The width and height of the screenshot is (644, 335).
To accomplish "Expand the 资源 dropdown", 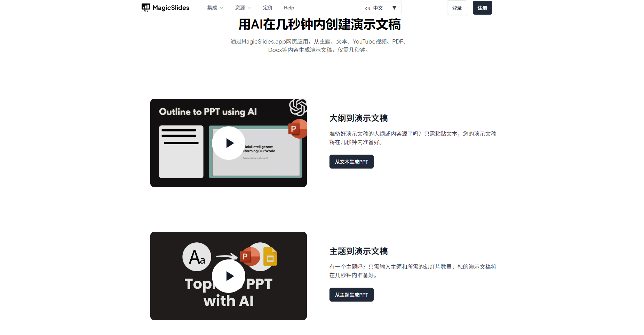I will (243, 7).
